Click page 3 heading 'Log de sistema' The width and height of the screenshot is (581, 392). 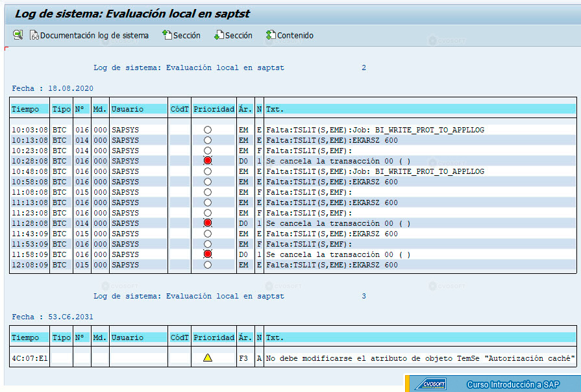[x=189, y=296]
